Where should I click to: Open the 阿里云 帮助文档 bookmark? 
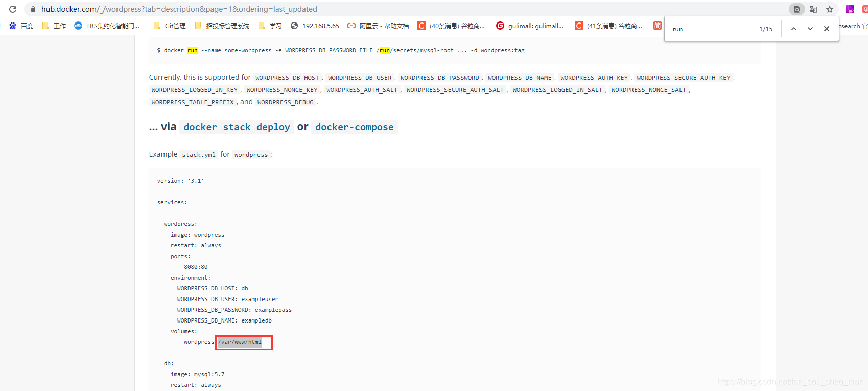(378, 26)
